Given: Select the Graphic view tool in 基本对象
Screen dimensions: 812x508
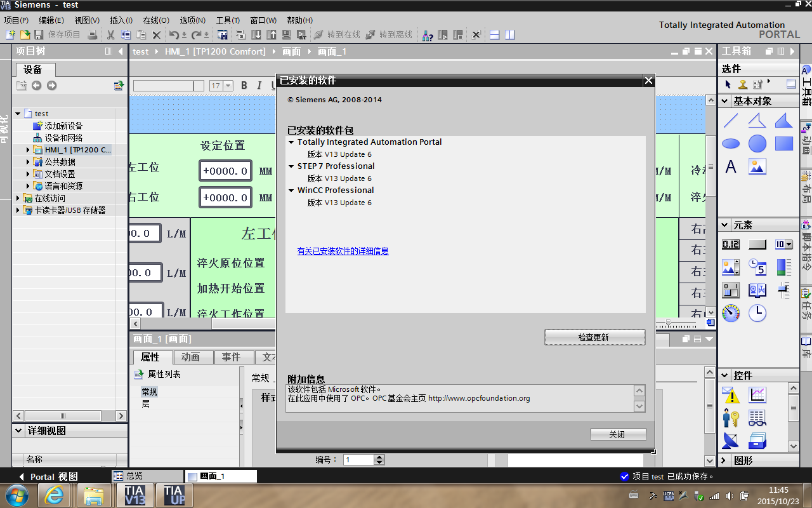Looking at the screenshot, I should pos(757,166).
